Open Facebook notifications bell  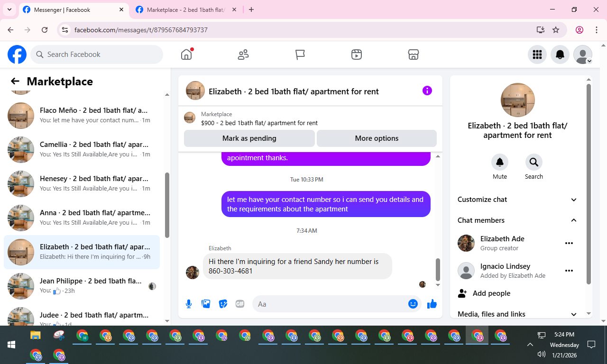click(560, 55)
